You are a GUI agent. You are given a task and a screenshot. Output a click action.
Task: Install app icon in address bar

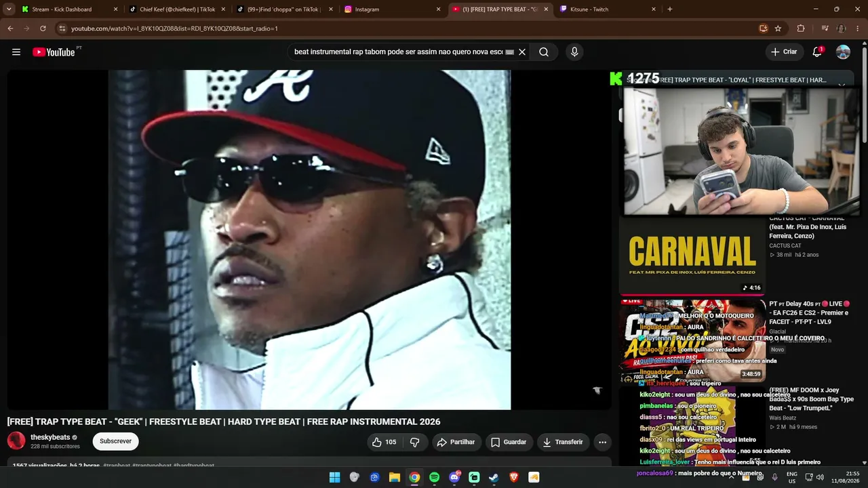point(764,28)
